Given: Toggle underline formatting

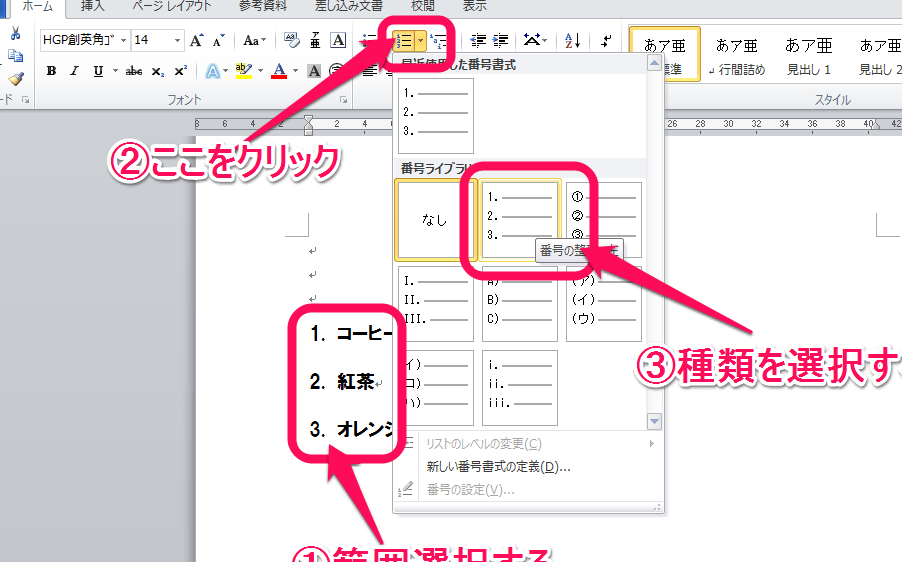Looking at the screenshot, I should [x=98, y=71].
